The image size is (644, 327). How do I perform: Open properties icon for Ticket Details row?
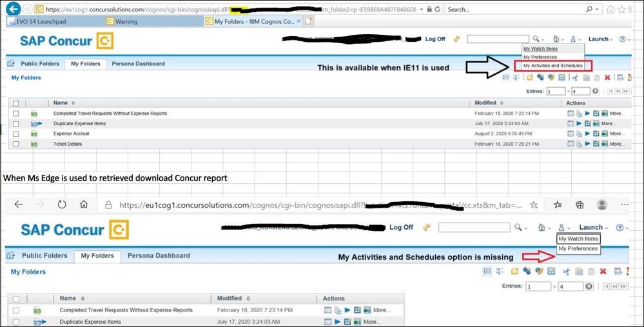[570, 144]
